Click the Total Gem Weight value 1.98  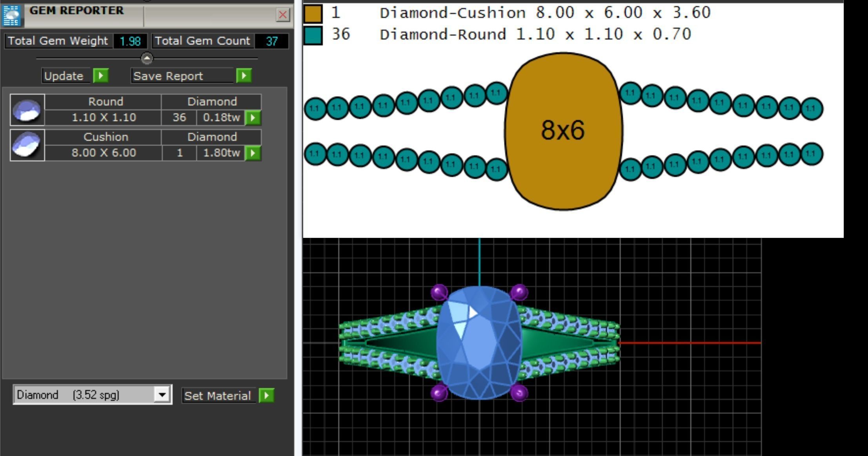click(130, 41)
